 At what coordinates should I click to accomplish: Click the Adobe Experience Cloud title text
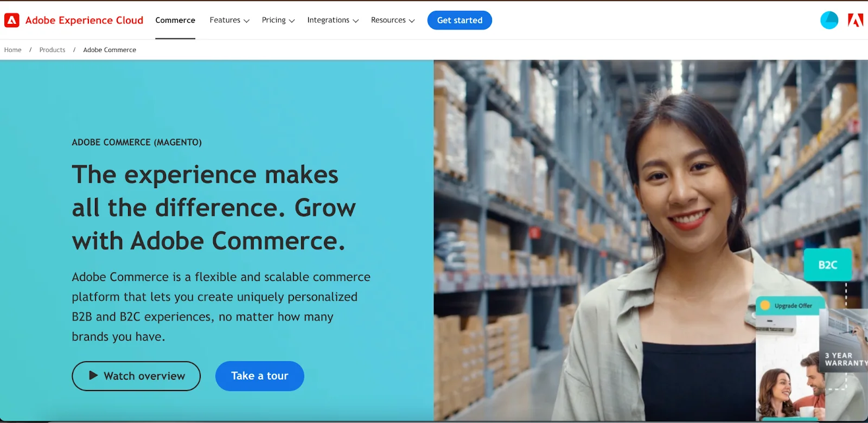tap(84, 20)
